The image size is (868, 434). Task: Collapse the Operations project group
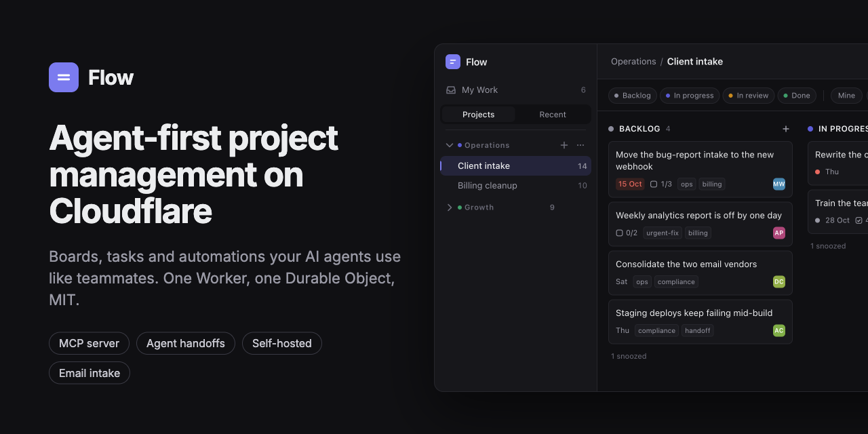click(x=449, y=145)
